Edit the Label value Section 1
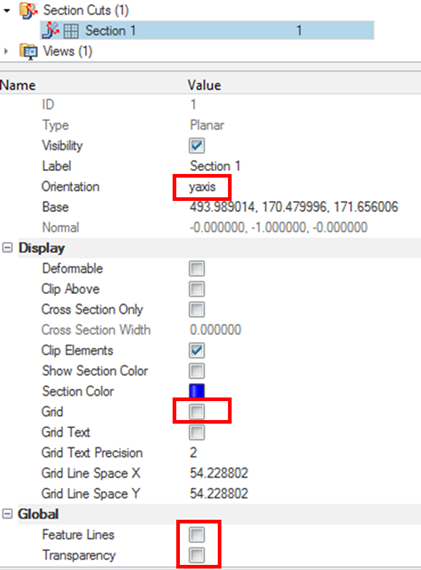421x570 pixels. coord(215,166)
